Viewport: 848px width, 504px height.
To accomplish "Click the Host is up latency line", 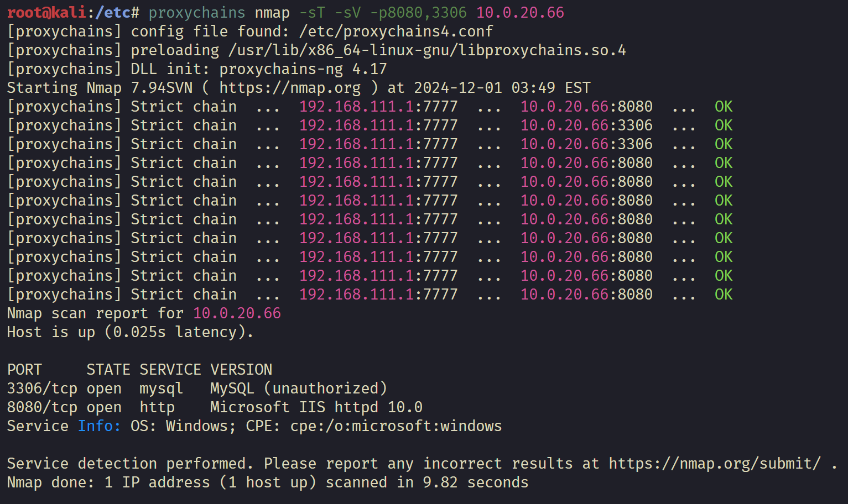I will tap(130, 332).
